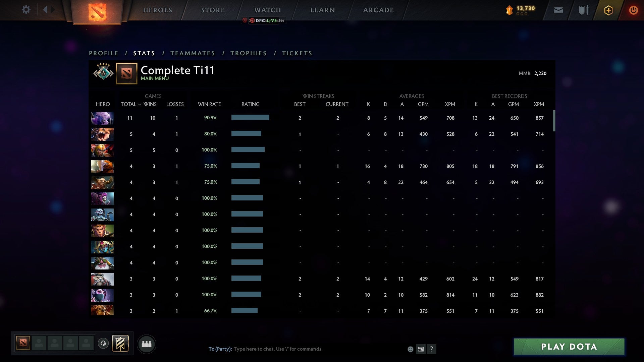Open the mail notifications icon
Screen dimensions: 644x362
[558, 10]
